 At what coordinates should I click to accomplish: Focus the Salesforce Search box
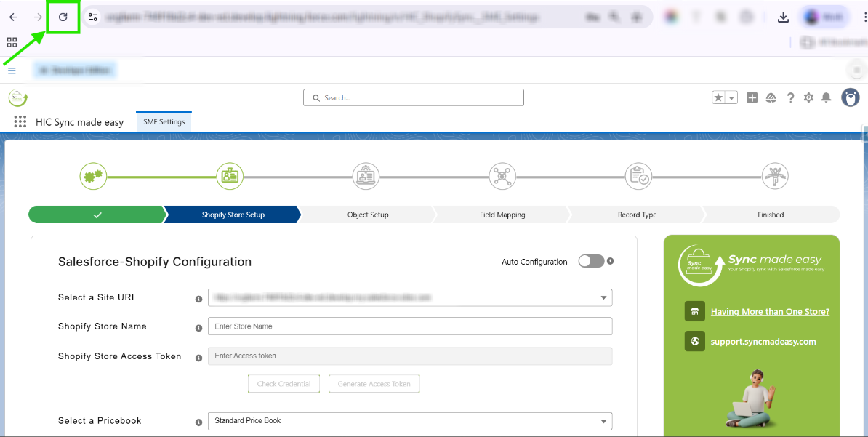[x=414, y=97]
